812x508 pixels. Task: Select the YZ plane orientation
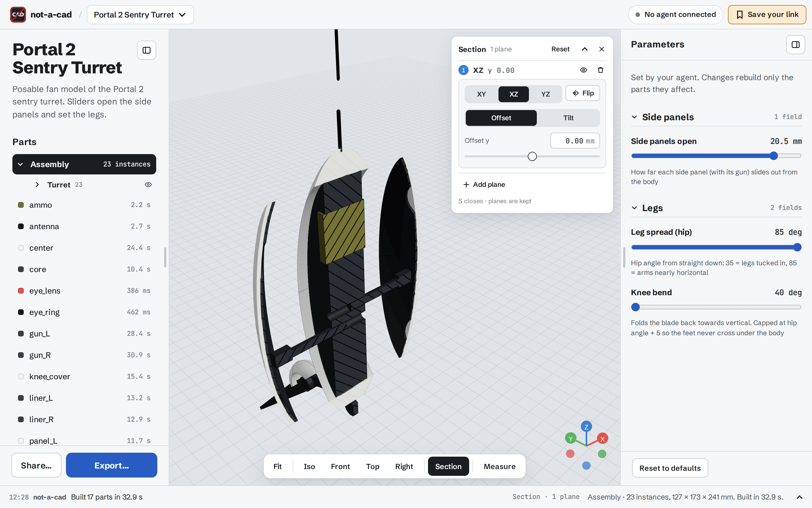(545, 94)
